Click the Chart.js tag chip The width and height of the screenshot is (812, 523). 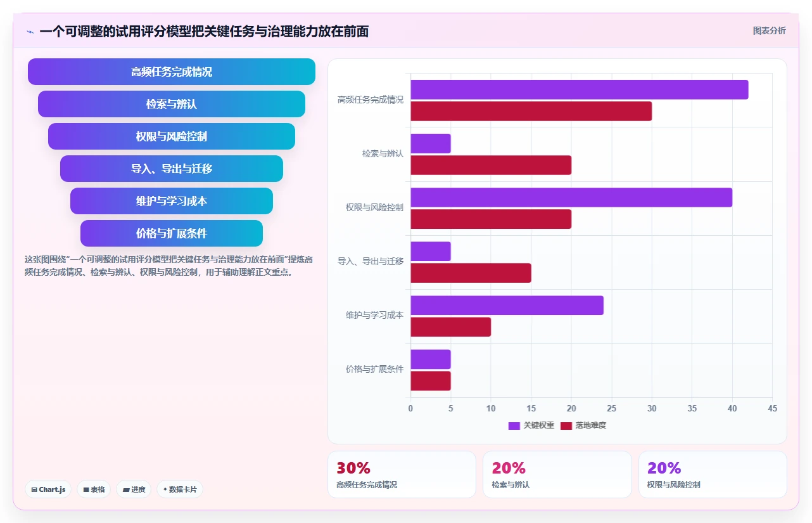point(48,489)
